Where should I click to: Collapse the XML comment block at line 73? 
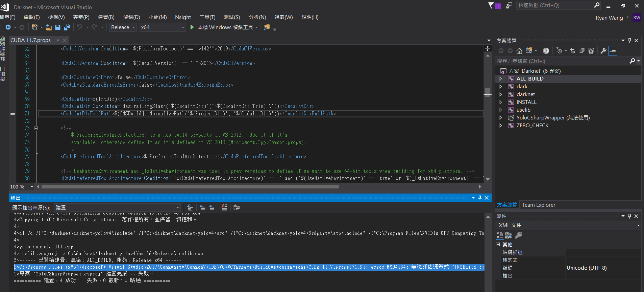pos(36,128)
